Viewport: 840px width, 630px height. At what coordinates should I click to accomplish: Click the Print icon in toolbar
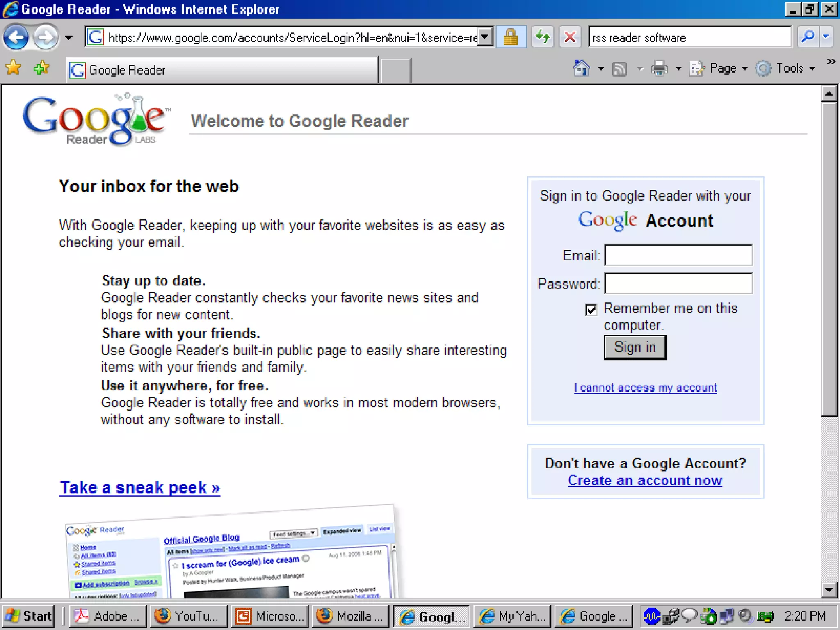click(659, 68)
